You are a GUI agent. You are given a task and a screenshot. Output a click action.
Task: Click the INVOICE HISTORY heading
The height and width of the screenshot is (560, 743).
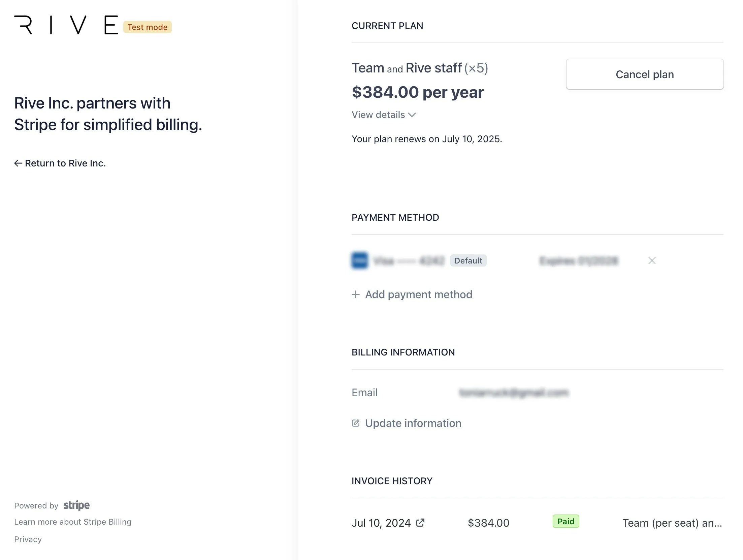point(392,481)
